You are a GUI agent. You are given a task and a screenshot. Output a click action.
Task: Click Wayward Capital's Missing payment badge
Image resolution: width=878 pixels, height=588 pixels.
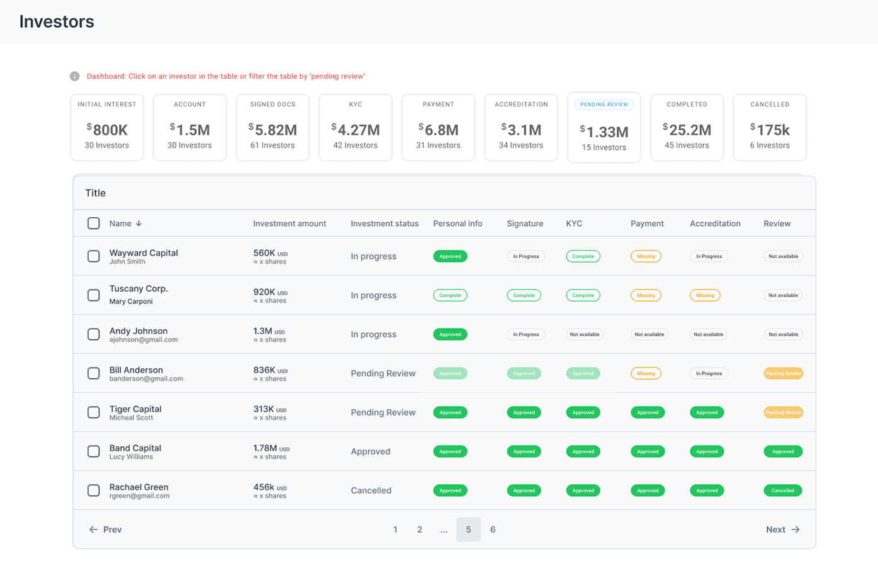pos(645,256)
